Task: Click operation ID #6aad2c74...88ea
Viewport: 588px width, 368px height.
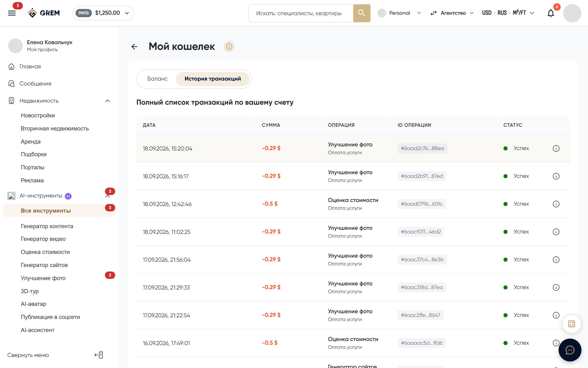Action: (422, 148)
